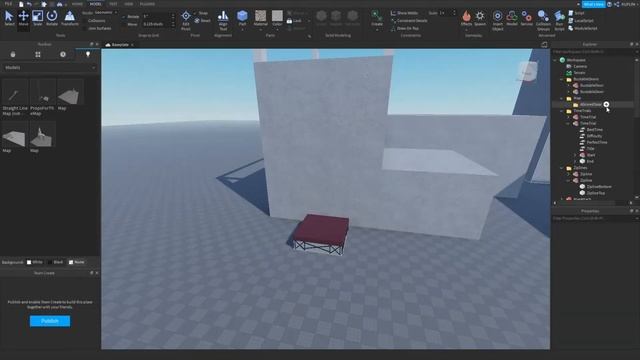Click the plus icon beside the Map child folder
This screenshot has height=360, width=640.
click(x=606, y=104)
